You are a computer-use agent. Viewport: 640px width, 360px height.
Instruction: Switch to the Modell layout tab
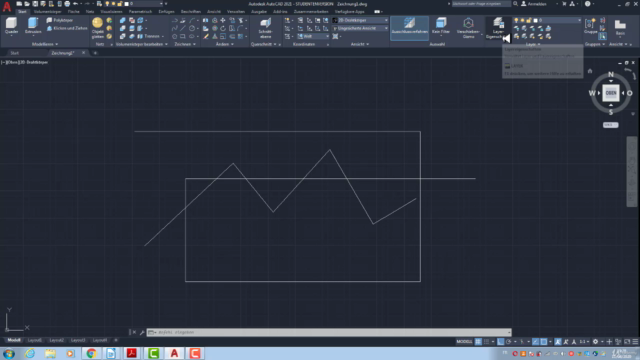[14, 340]
